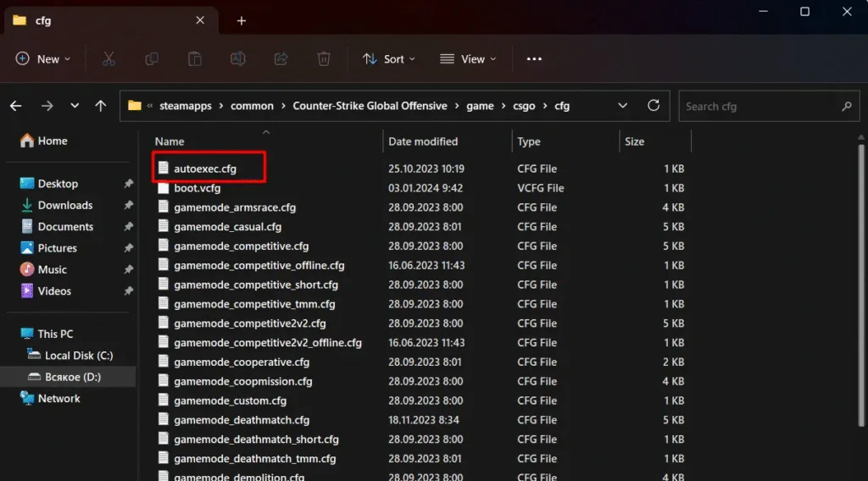This screenshot has height=481, width=868.
Task: Expand recent locations chevron
Action: 75,106
